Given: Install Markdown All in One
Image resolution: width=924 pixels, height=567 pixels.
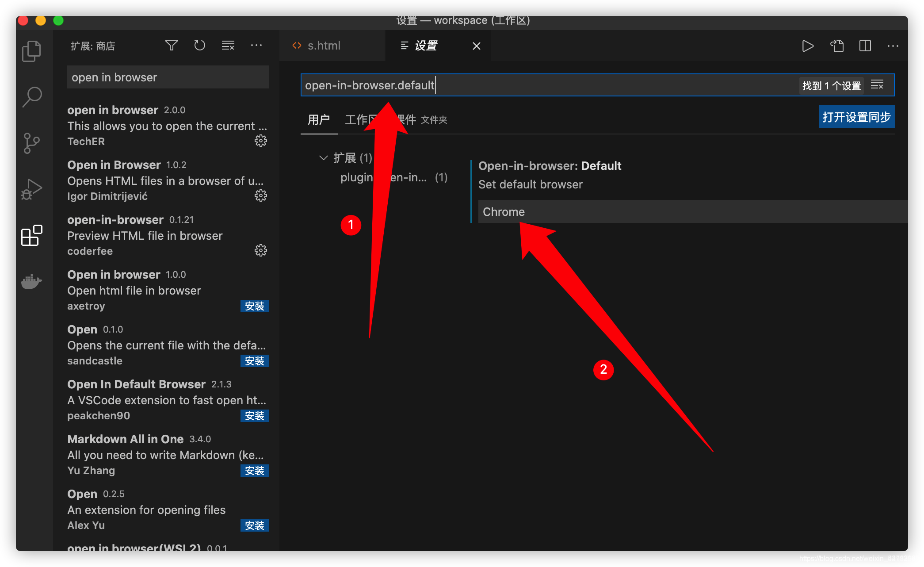Looking at the screenshot, I should click(x=255, y=471).
